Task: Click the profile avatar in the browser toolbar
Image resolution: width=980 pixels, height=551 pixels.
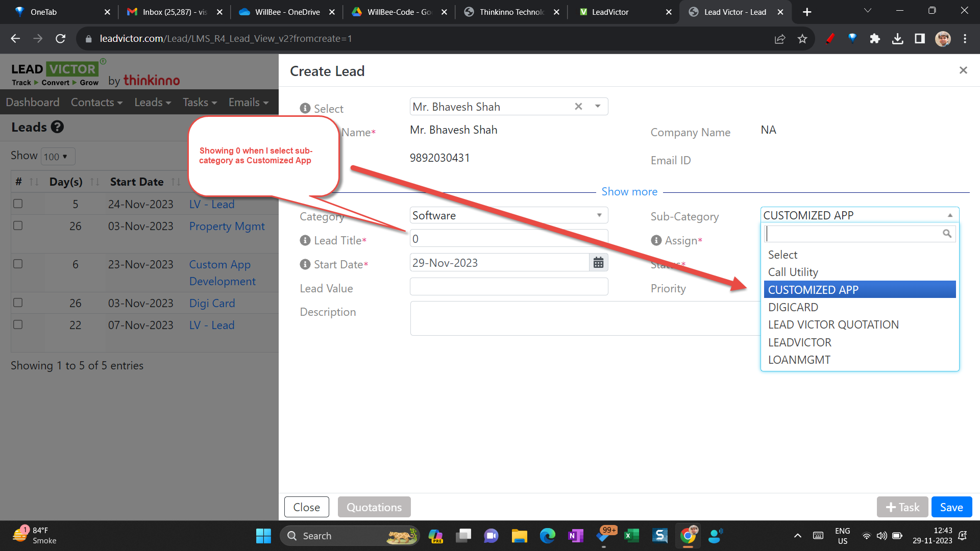Action: click(x=943, y=39)
